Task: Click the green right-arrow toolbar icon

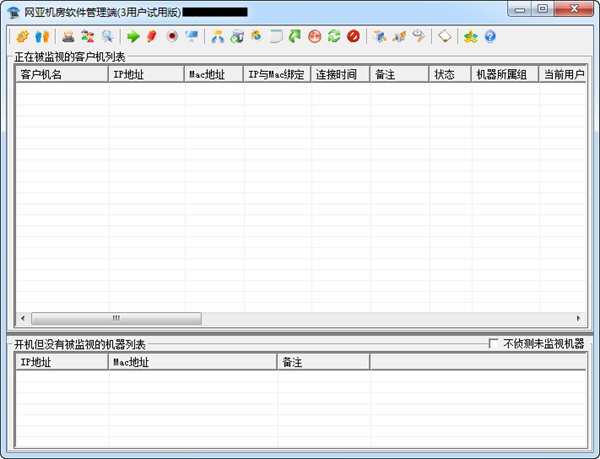Action: tap(133, 37)
